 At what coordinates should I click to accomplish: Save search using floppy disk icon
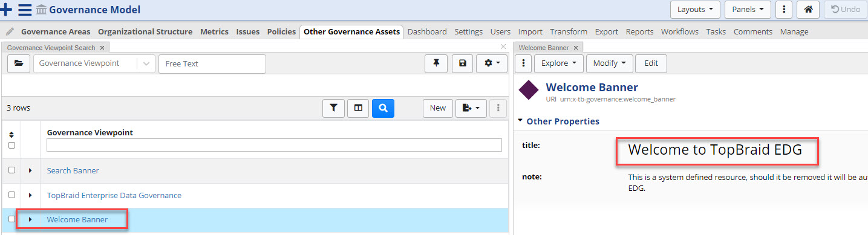462,63
